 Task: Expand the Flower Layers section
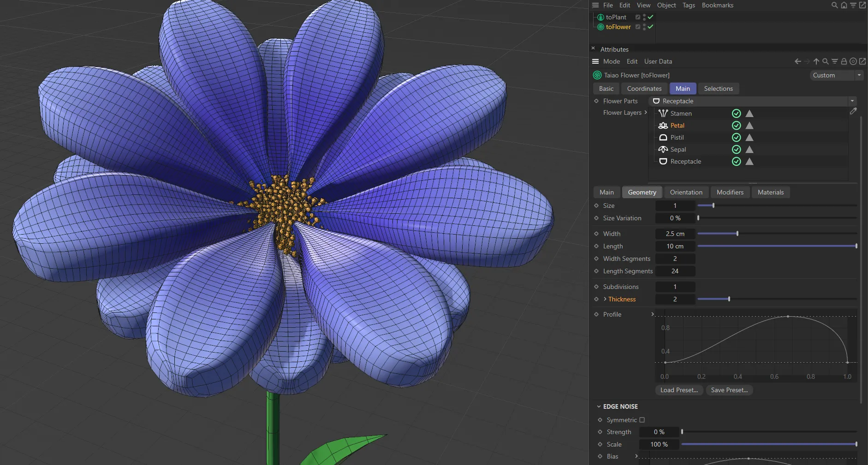click(647, 112)
